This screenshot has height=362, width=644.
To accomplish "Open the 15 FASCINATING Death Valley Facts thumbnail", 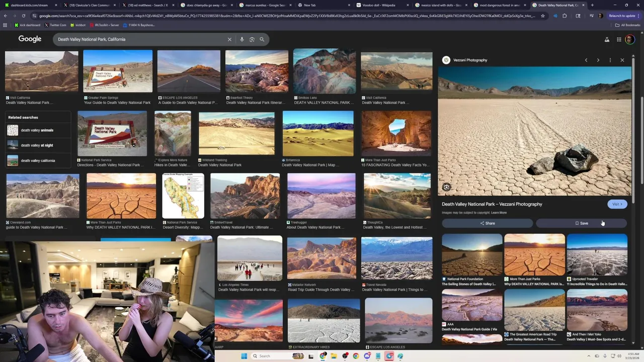I will [x=396, y=133].
